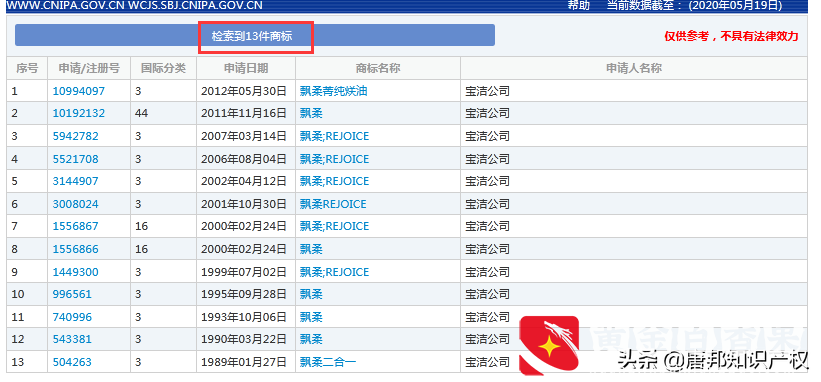Select date 2006年08月04日
This screenshot has width=821, height=382.
244,159
